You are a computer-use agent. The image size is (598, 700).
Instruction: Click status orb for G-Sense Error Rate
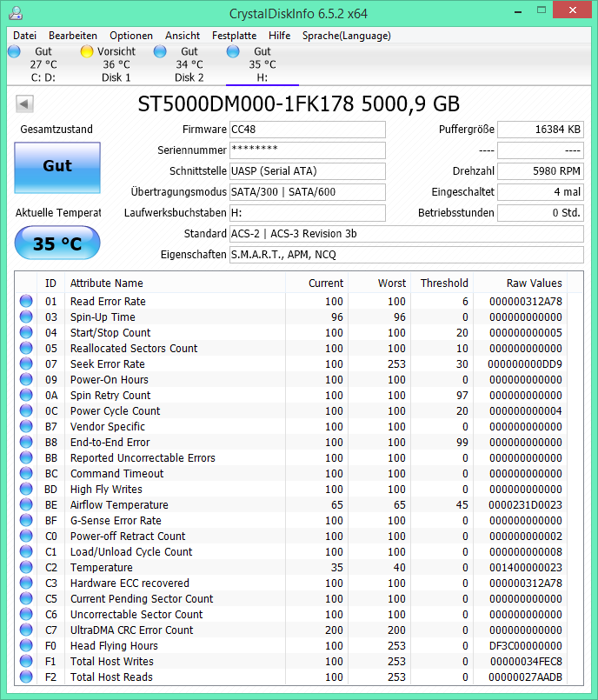(x=26, y=520)
